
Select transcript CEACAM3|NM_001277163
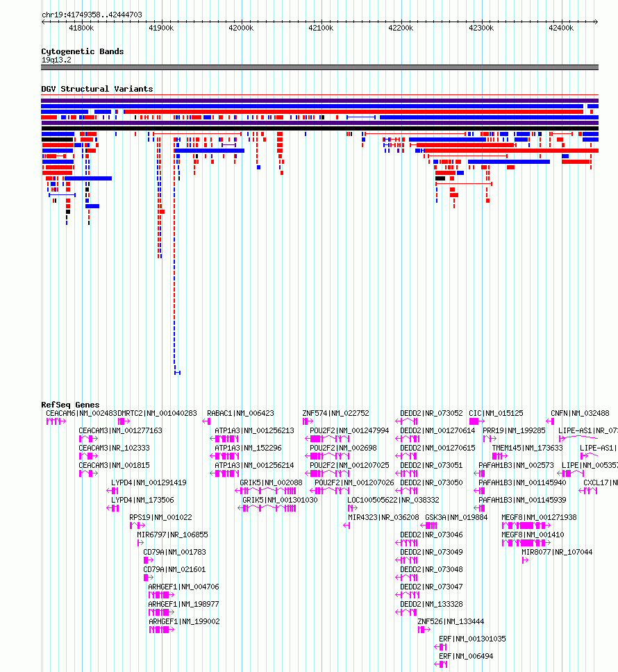point(120,430)
